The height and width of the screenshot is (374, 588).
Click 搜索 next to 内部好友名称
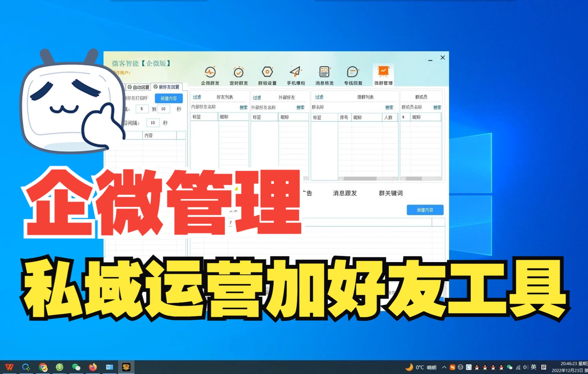(x=243, y=107)
